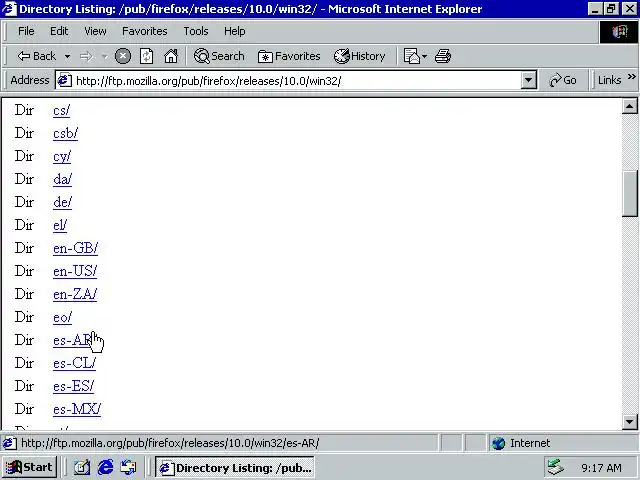Open the cs/ directory link
Image resolution: width=640 pixels, height=480 pixels.
coord(61,110)
